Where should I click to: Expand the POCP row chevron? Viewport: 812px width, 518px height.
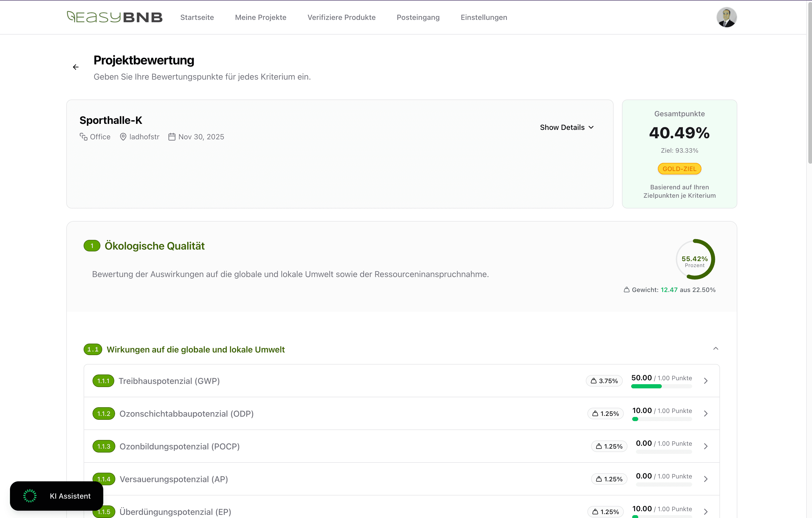(705, 446)
